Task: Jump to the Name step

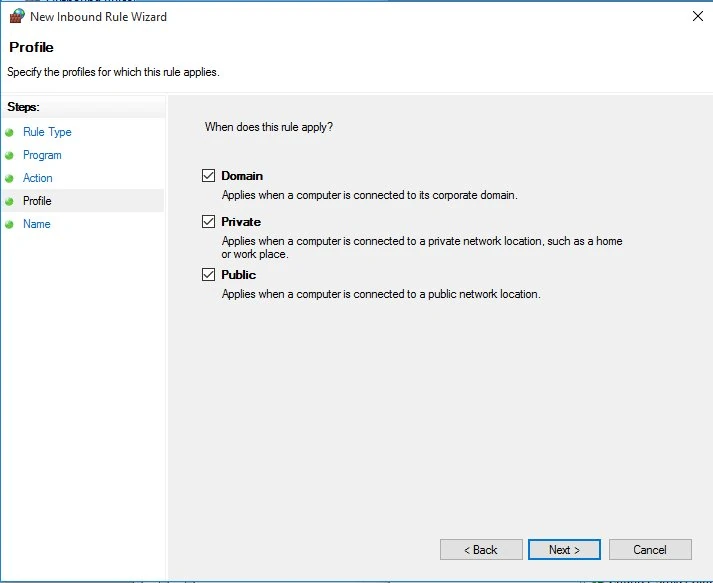Action: click(37, 224)
